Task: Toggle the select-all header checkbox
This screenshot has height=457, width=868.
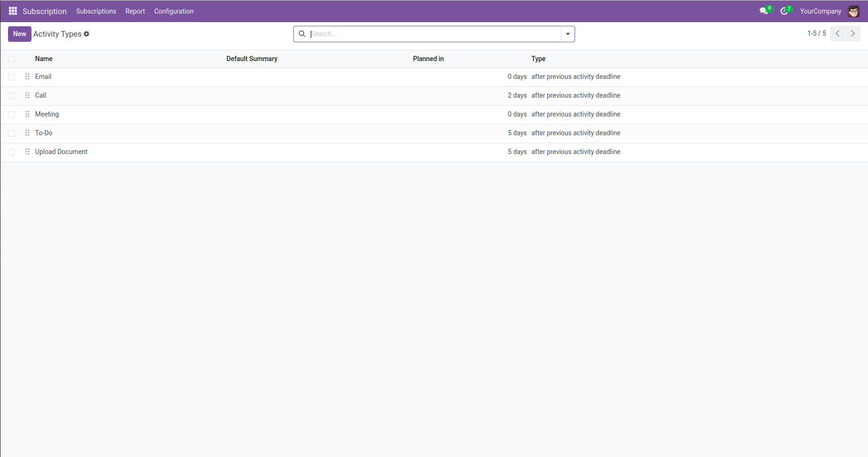Action: [x=11, y=59]
